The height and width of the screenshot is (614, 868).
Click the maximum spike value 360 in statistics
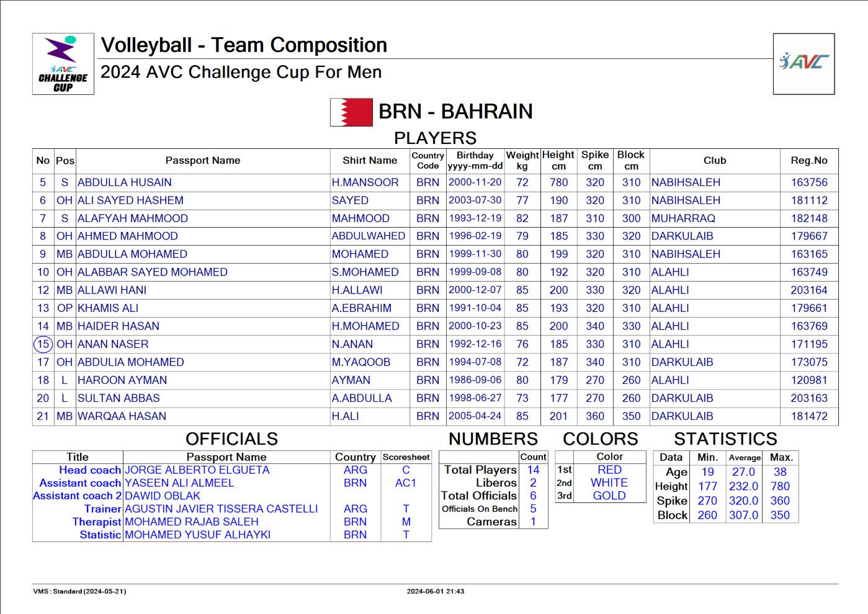pos(780,501)
